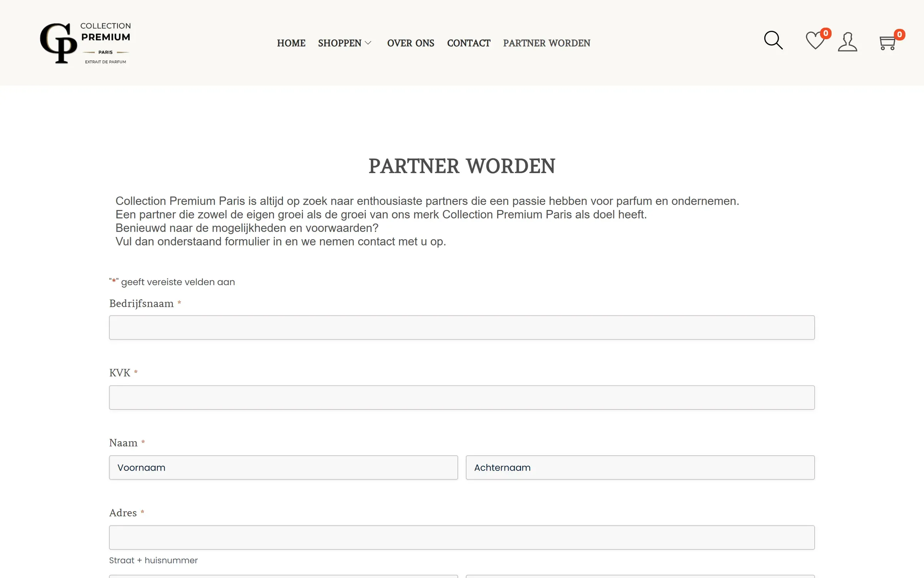This screenshot has width=924, height=578.
Task: Focus the Voornaam input field
Action: pos(283,467)
